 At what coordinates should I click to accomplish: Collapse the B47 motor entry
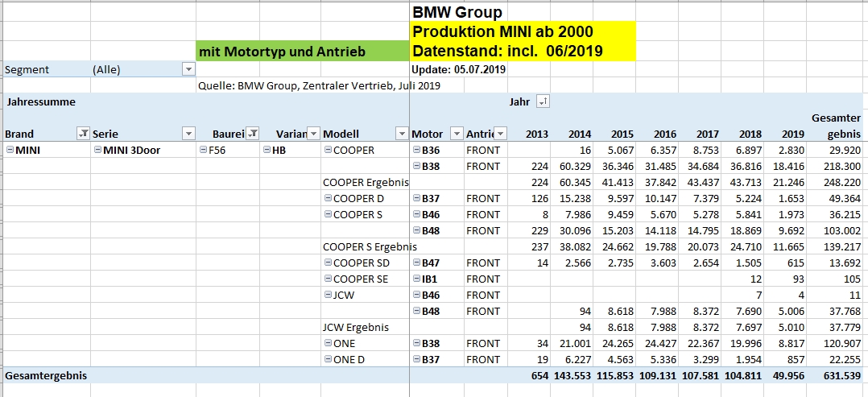[416, 263]
